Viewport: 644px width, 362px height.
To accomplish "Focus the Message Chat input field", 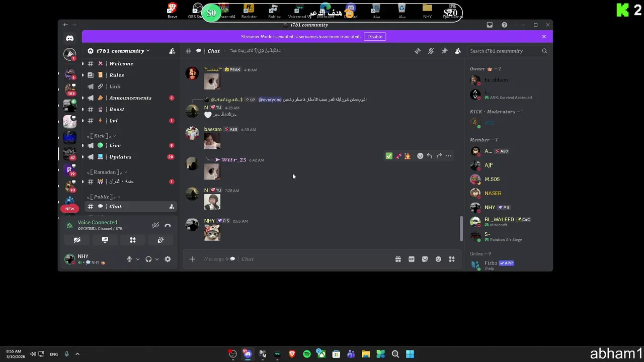I will tap(297, 259).
